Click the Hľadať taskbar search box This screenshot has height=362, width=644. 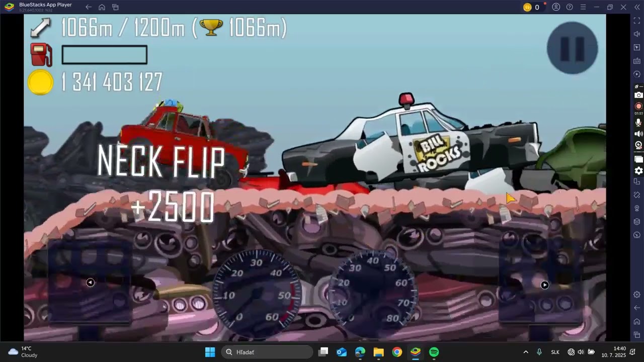tap(267, 352)
